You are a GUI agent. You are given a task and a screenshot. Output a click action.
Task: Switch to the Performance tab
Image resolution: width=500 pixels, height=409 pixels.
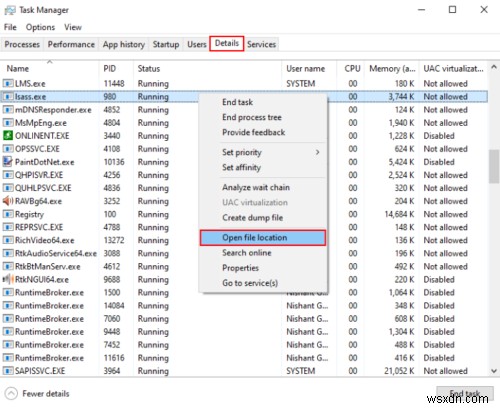click(71, 44)
